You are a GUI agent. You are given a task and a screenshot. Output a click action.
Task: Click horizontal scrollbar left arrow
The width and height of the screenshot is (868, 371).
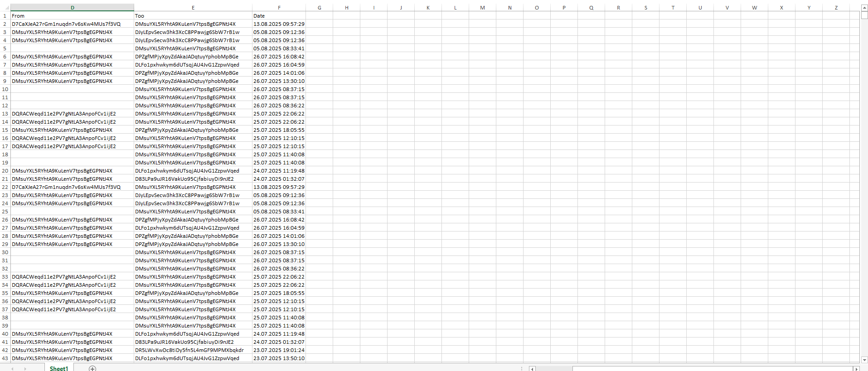click(532, 369)
